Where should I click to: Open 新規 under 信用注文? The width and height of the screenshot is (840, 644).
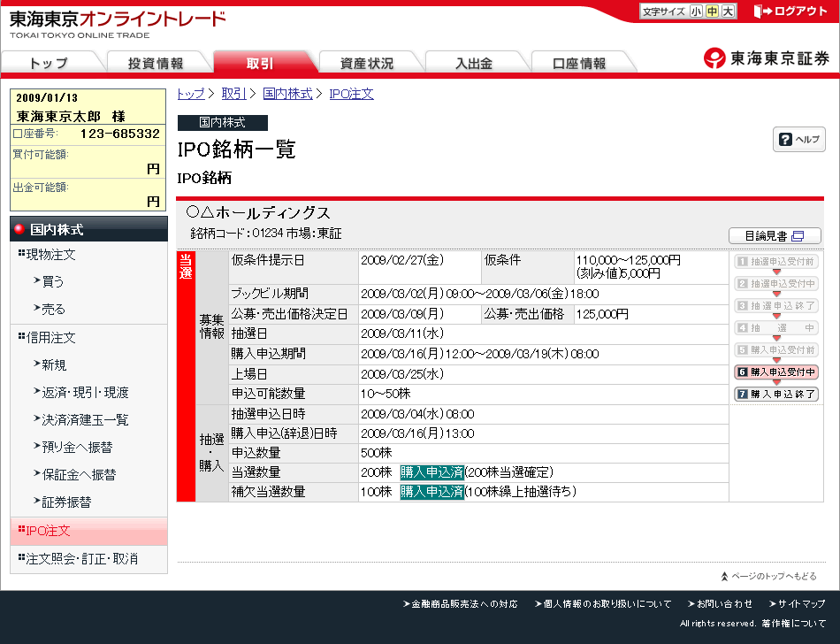coord(54,364)
